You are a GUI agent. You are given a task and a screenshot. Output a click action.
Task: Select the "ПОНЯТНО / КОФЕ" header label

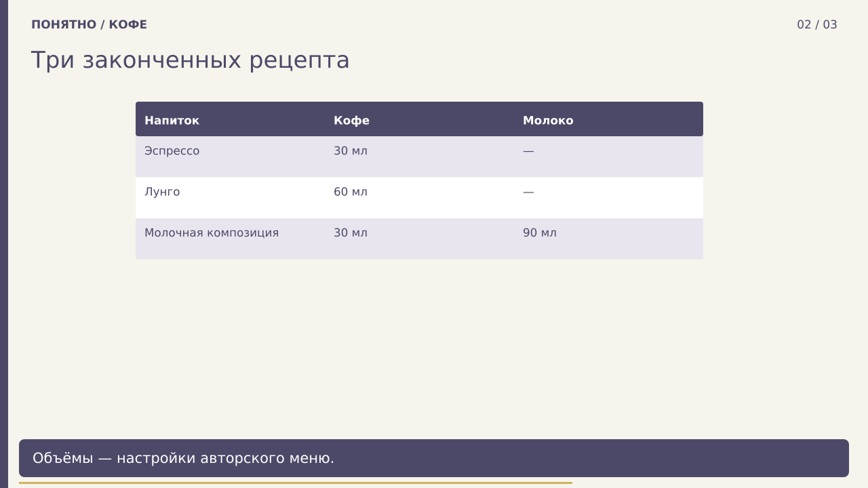point(89,25)
